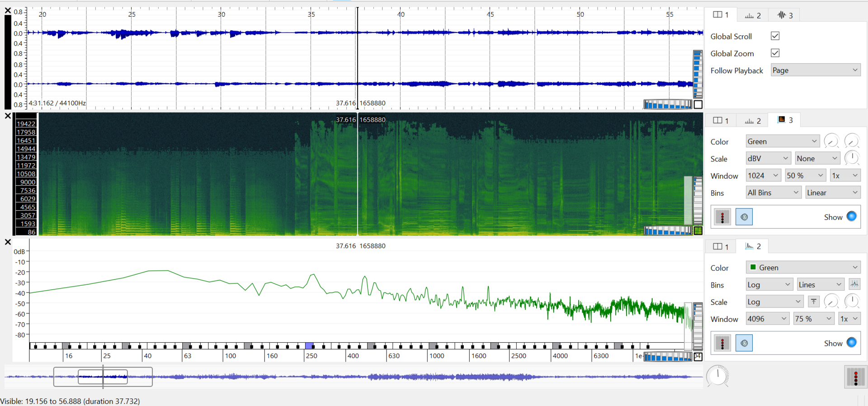Image resolution: width=868 pixels, height=406 pixels.
Task: Open the spectrogram normalization None dropdown
Action: (x=817, y=158)
